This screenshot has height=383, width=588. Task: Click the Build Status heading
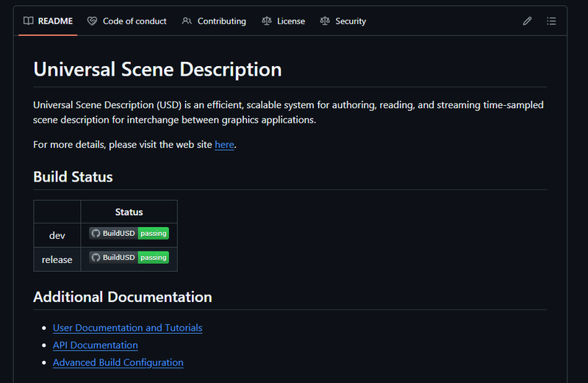point(73,177)
